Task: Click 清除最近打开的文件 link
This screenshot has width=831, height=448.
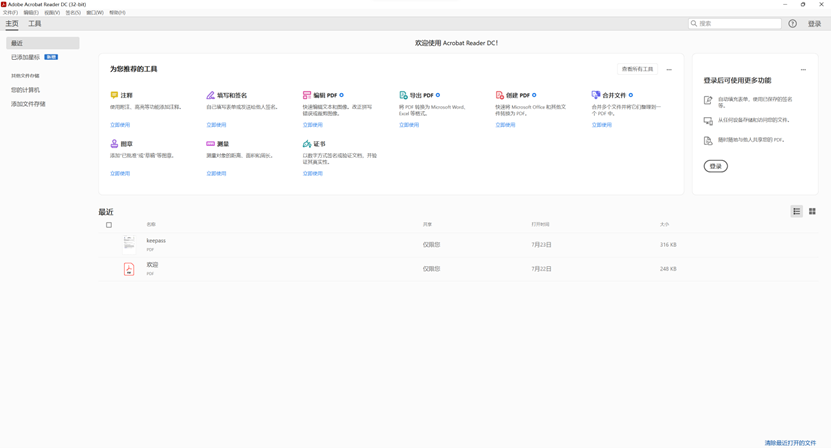Action: [x=790, y=442]
